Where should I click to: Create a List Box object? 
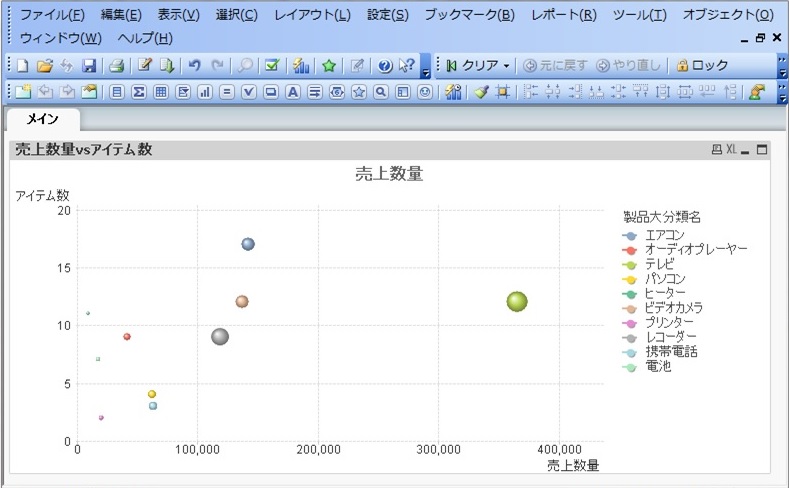pos(117,92)
